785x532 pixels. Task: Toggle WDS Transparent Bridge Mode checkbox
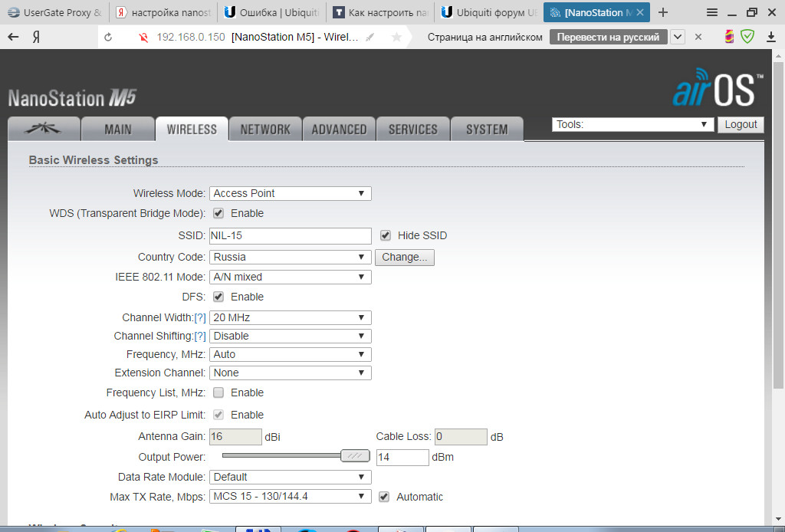click(218, 213)
